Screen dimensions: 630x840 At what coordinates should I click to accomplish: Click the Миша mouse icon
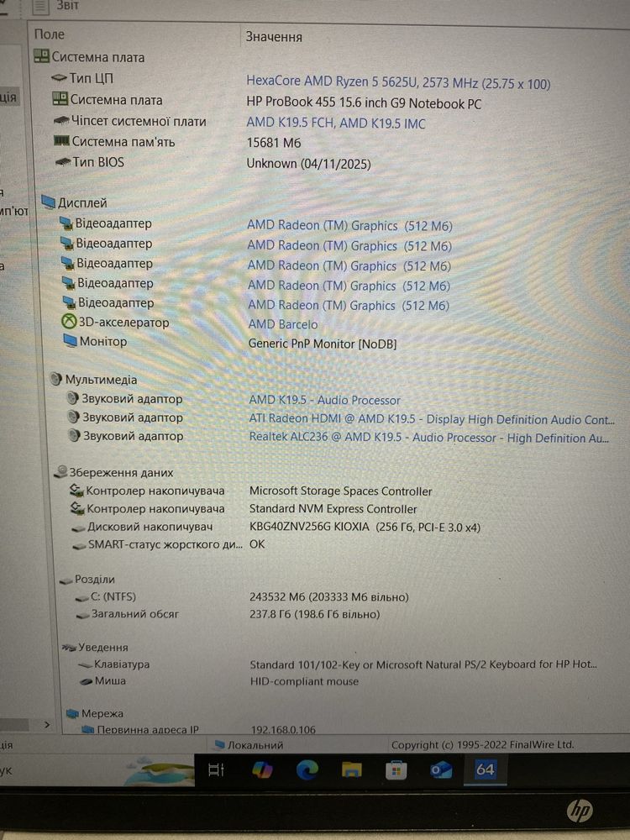pyautogui.click(x=87, y=681)
